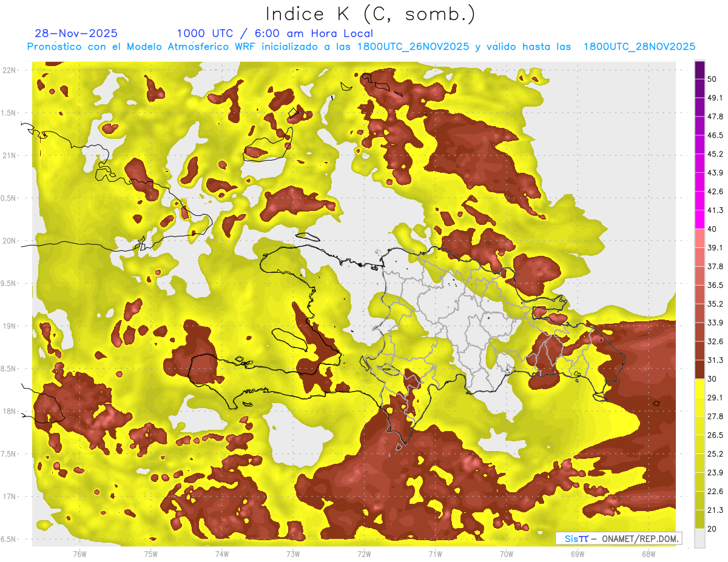
Task: Click the '31.3' legend value
Action: click(715, 360)
